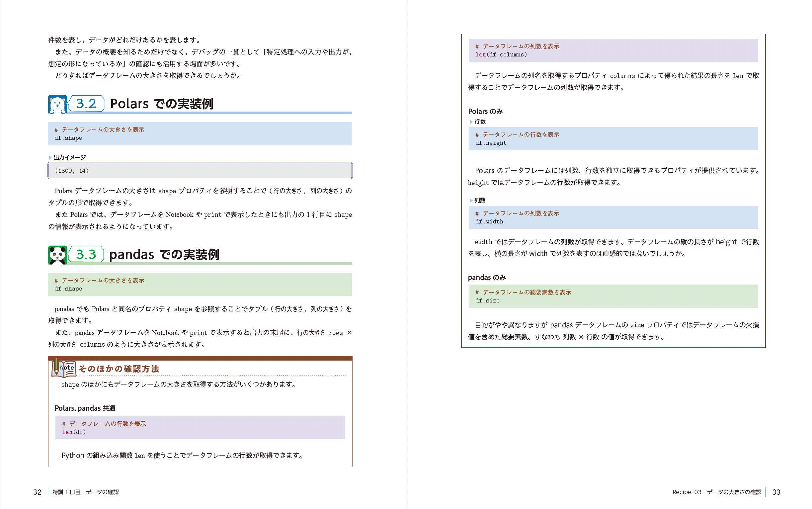
Task: Click the len(df.columns) code line
Action: [501, 54]
